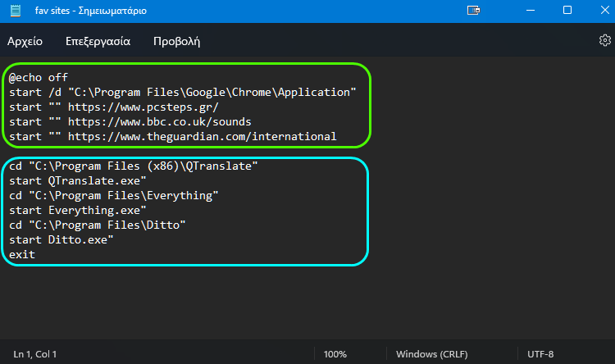Image resolution: width=615 pixels, height=364 pixels.
Task: Click the UTF-8 encoding indicator
Action: tap(540, 354)
